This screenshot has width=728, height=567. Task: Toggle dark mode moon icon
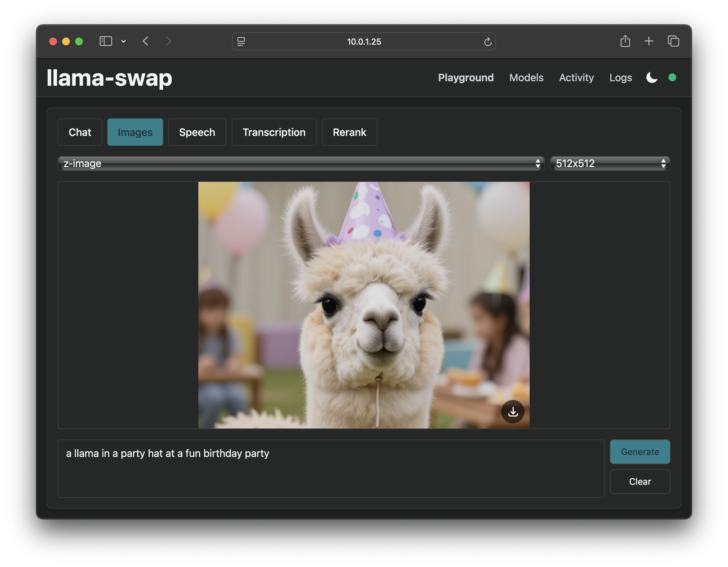[x=651, y=78]
